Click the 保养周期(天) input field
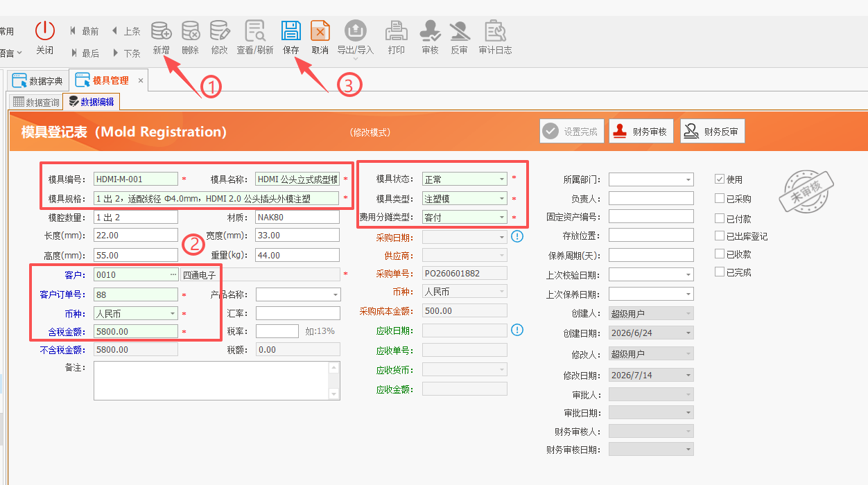The width and height of the screenshot is (868, 485). pyautogui.click(x=651, y=255)
